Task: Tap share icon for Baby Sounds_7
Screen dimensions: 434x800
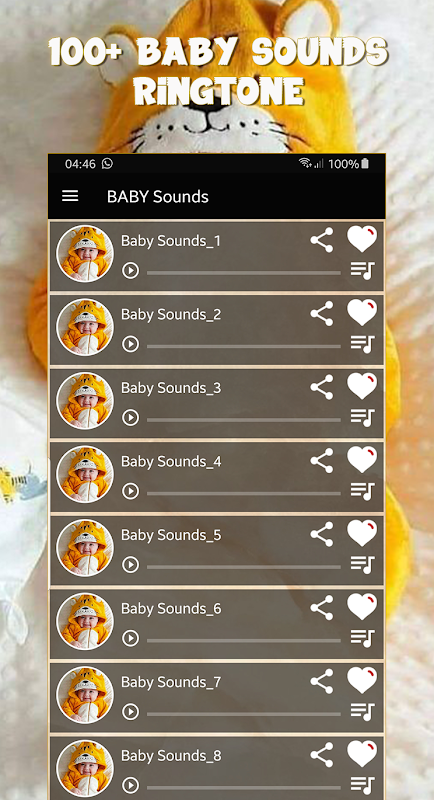Action: pos(322,681)
